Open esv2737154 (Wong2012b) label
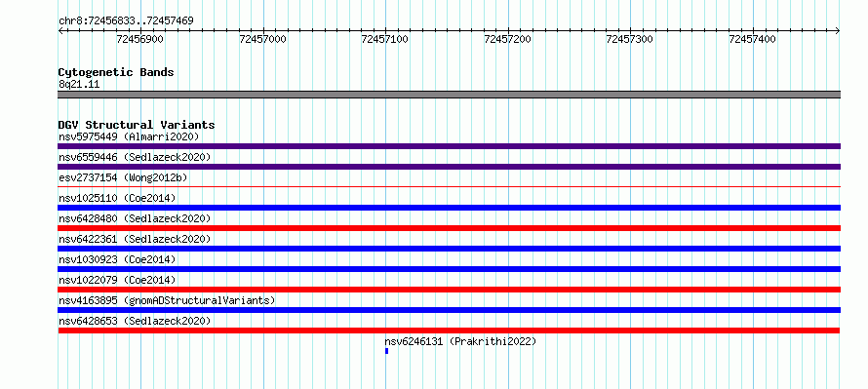 click(123, 177)
